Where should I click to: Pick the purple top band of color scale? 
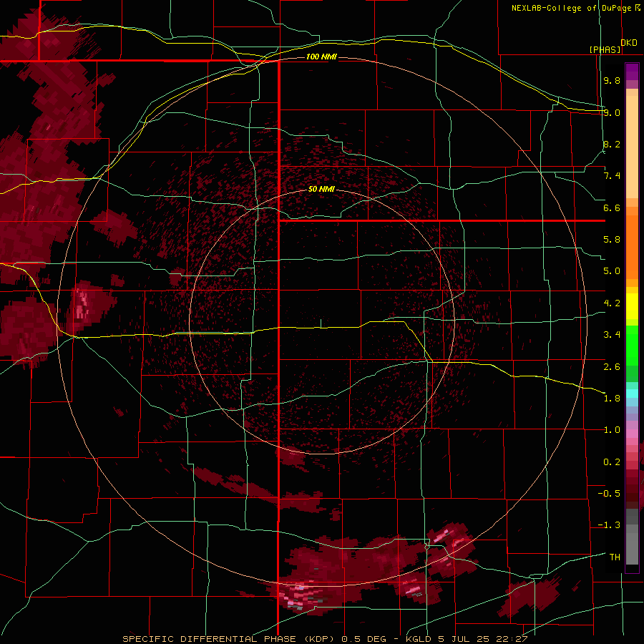632,72
